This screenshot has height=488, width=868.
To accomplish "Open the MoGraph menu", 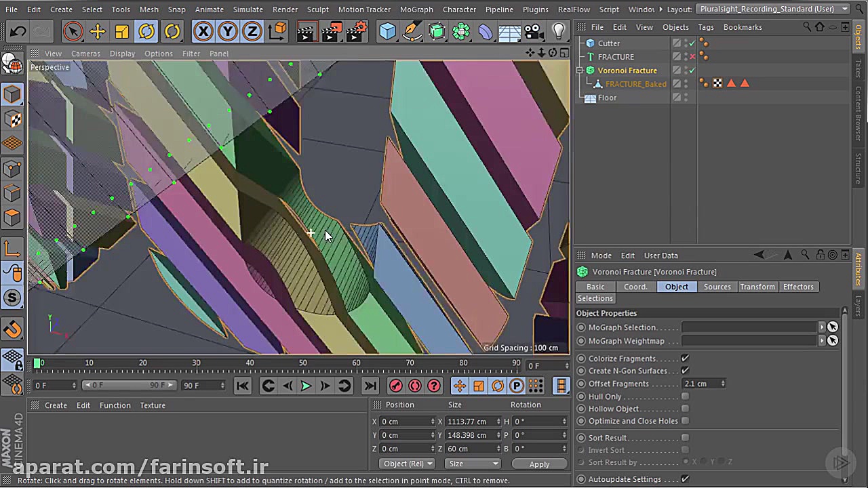I will (416, 9).
